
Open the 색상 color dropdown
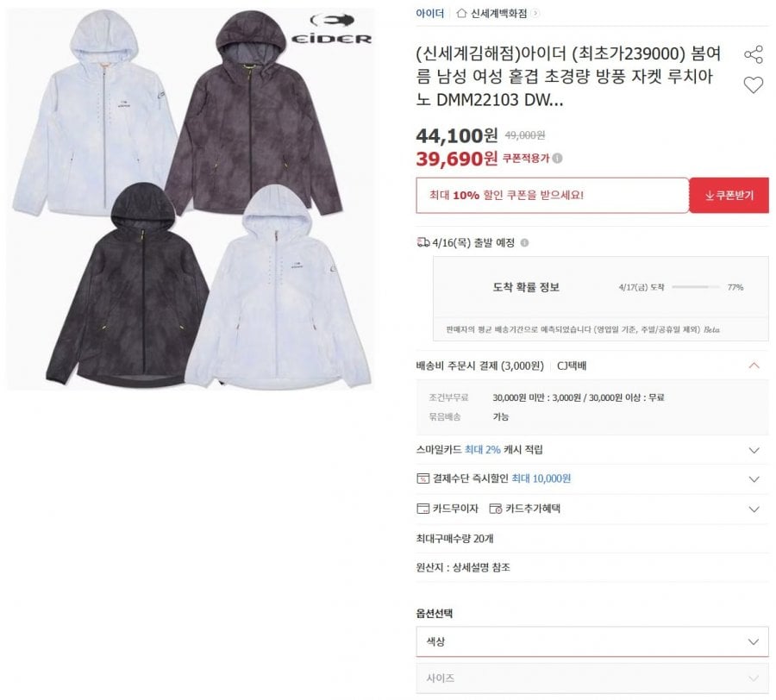[x=591, y=641]
